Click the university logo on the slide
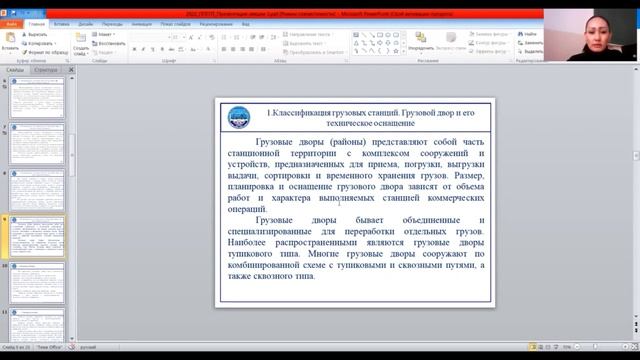Screen dimensions: 640x360 pos(239,118)
